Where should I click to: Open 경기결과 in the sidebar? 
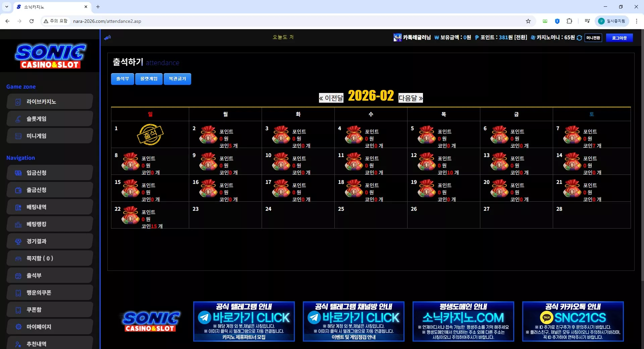(50, 241)
